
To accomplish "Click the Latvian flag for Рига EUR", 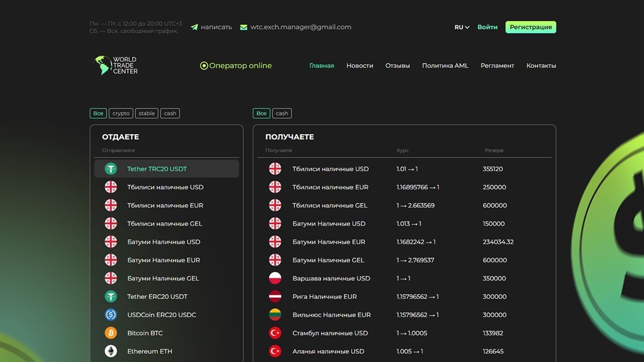I will 275,297.
